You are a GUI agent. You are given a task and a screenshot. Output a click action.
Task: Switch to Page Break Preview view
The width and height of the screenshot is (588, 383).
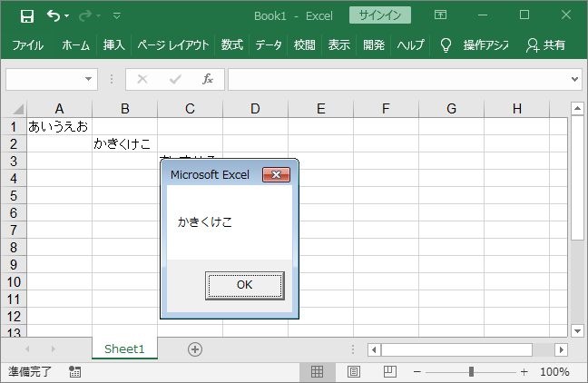(389, 372)
